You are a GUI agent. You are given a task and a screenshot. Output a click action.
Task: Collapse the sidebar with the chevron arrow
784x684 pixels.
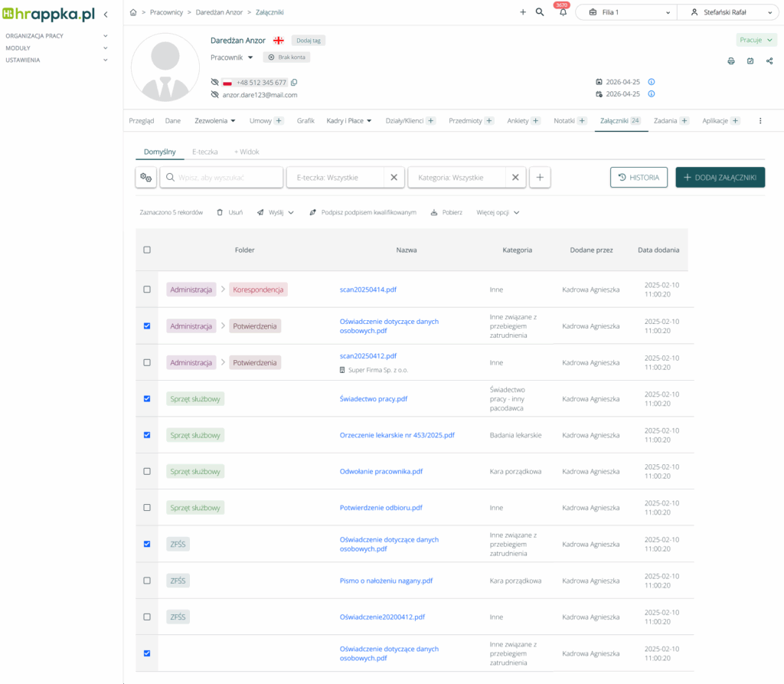pos(106,14)
